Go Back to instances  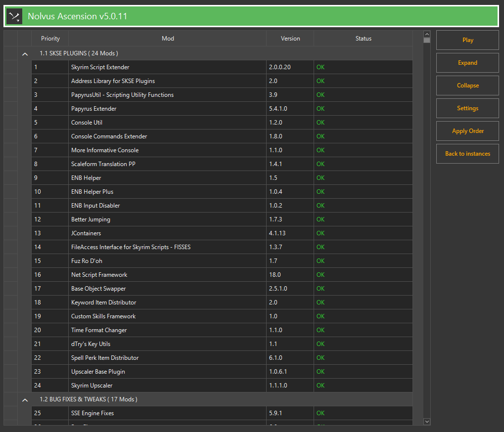click(467, 154)
